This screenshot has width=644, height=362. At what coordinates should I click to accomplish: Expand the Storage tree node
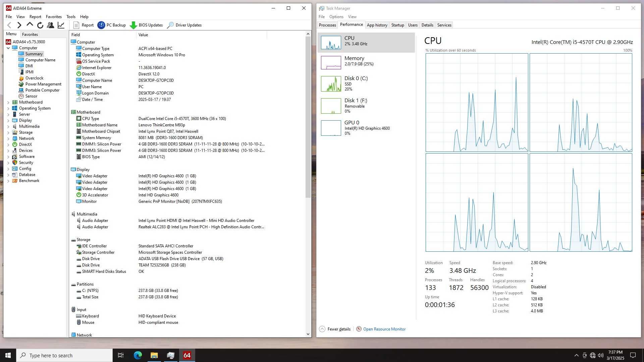(x=8, y=132)
